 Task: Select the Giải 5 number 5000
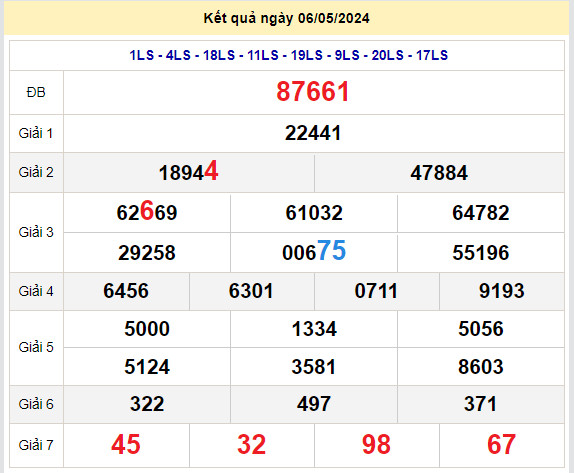[147, 328]
